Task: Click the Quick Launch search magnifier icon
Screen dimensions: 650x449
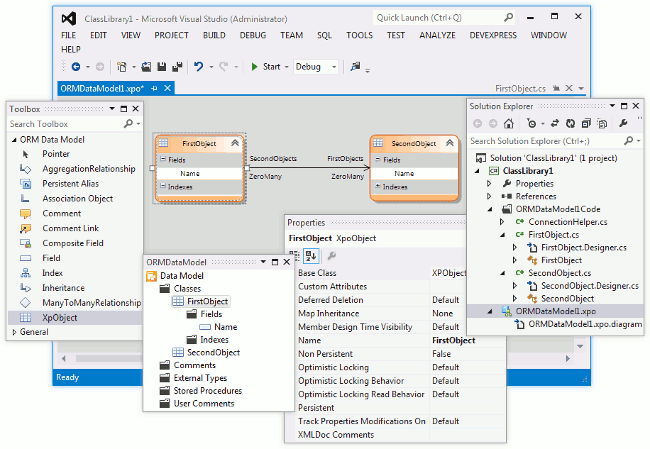Action: click(508, 17)
